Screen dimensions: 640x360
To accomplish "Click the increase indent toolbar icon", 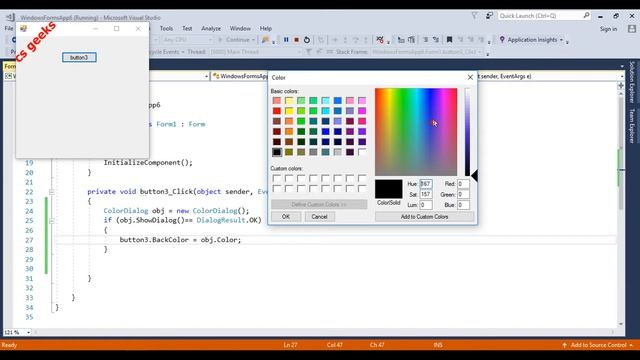I will pyautogui.click(x=411, y=40).
